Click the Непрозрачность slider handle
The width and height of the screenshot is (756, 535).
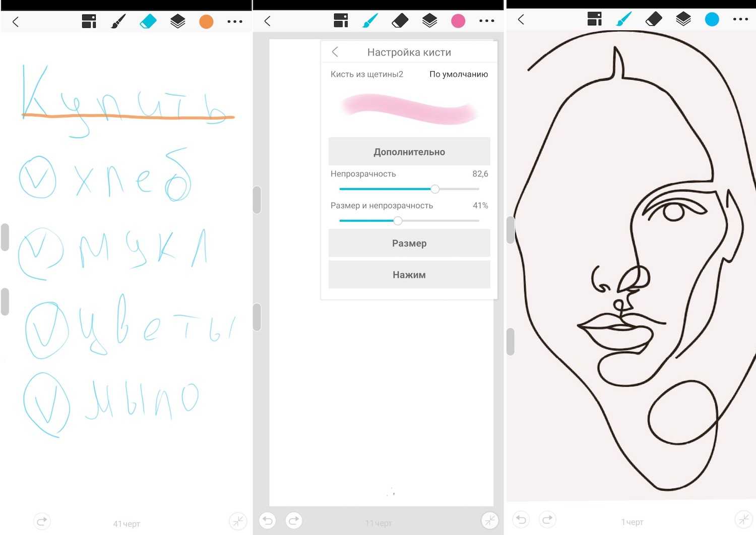tap(435, 189)
